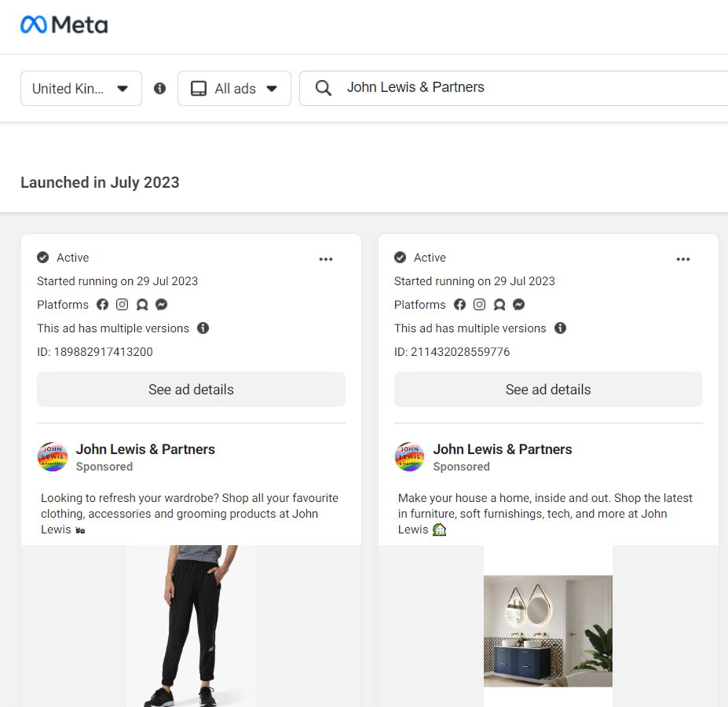Click multiple versions info icon, first ad
This screenshot has height=707, width=728.
[203, 328]
